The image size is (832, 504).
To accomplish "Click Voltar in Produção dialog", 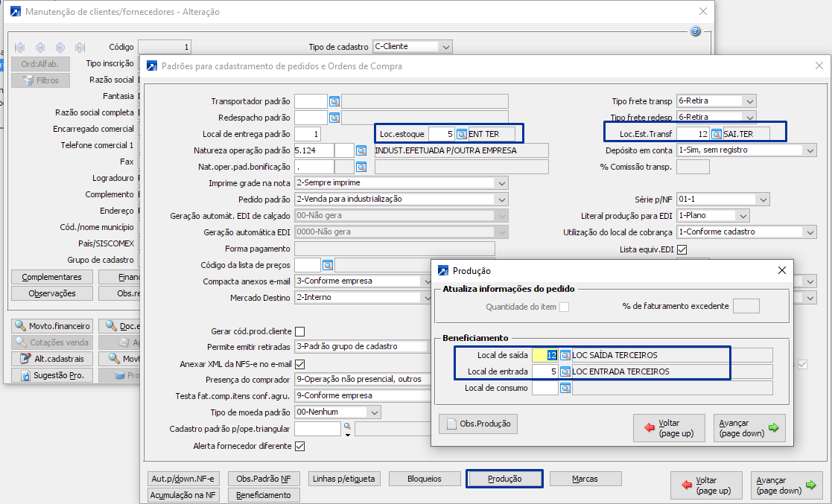I will 669,428.
